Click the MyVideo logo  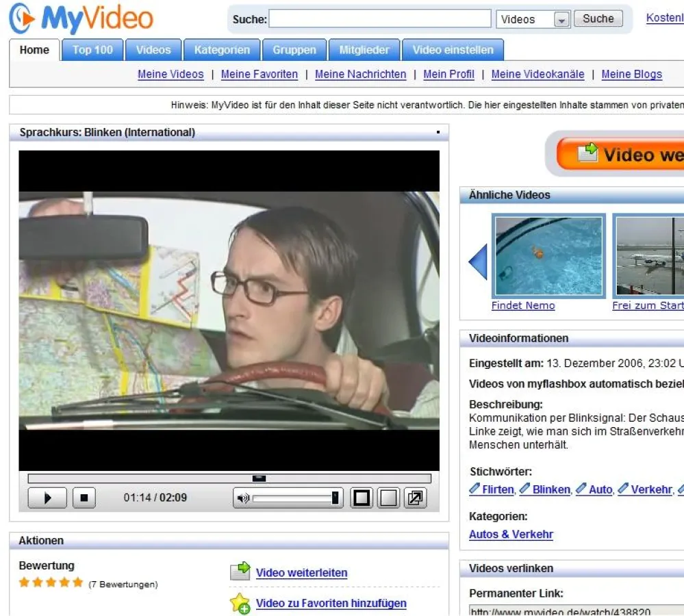click(81, 19)
